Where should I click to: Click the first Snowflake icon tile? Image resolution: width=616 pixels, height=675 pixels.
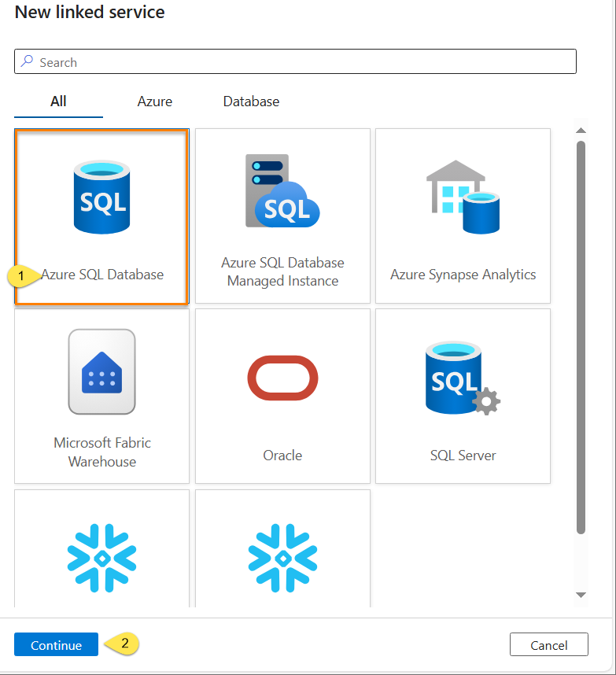pos(101,548)
